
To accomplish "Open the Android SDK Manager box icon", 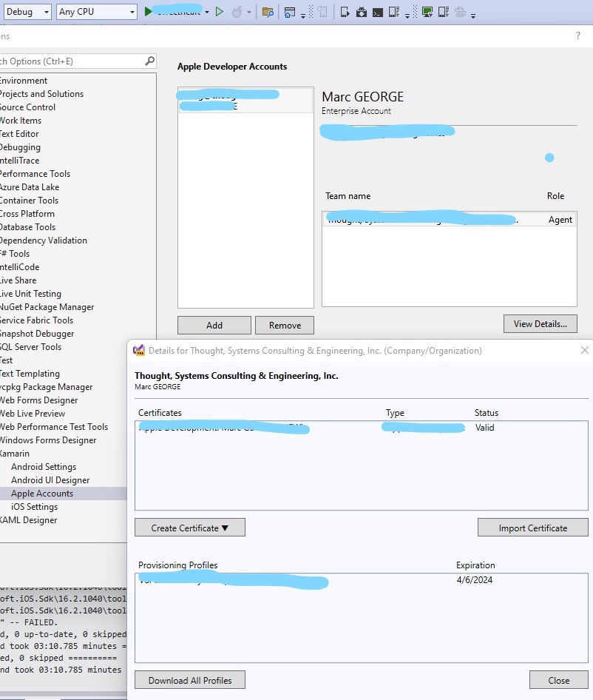I will click(x=362, y=12).
